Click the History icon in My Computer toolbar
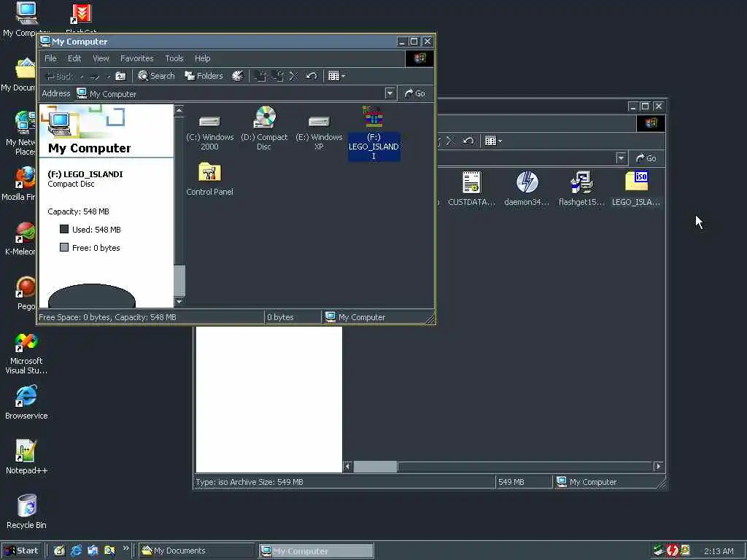Screen dimensions: 747x560 [x=237, y=76]
